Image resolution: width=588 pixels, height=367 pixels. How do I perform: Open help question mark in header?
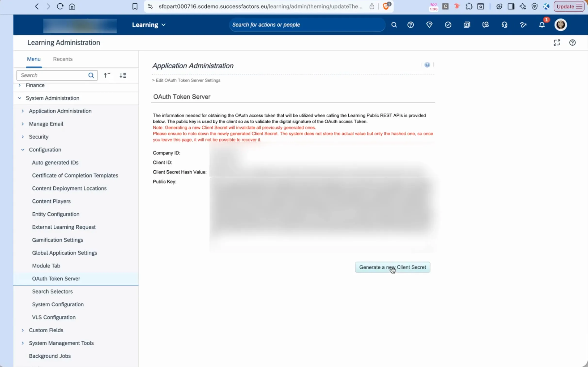point(410,25)
